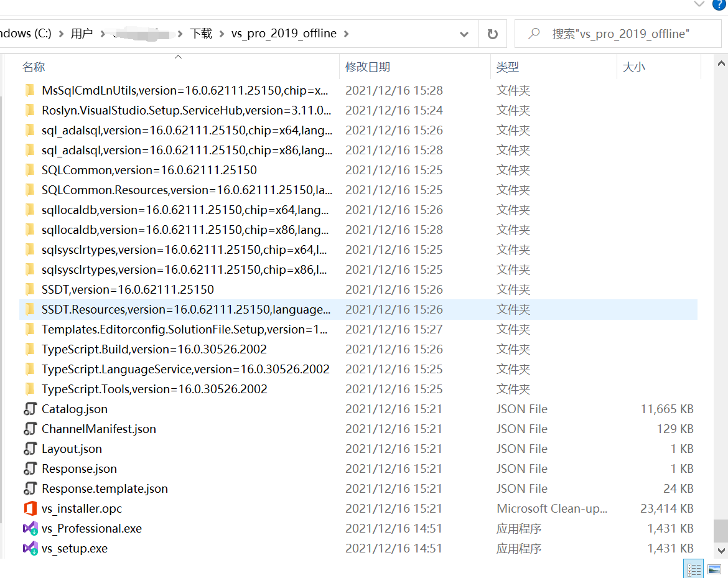
Task: Select the TypeScript.Tools,version=16.0.30526.2002 folder name
Action: 154,389
